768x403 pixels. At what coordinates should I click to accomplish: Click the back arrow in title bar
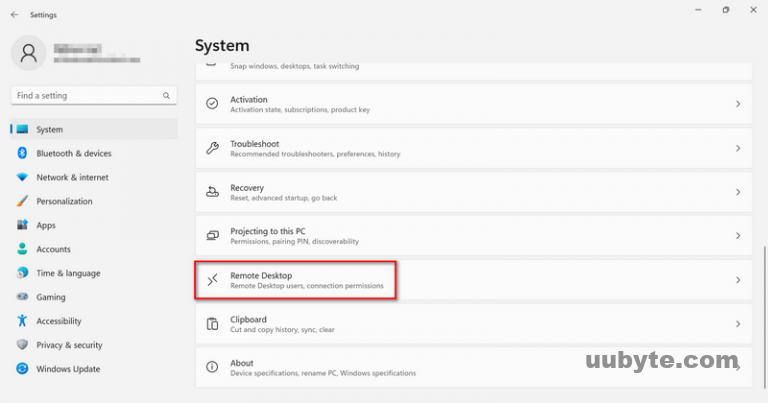[x=14, y=15]
